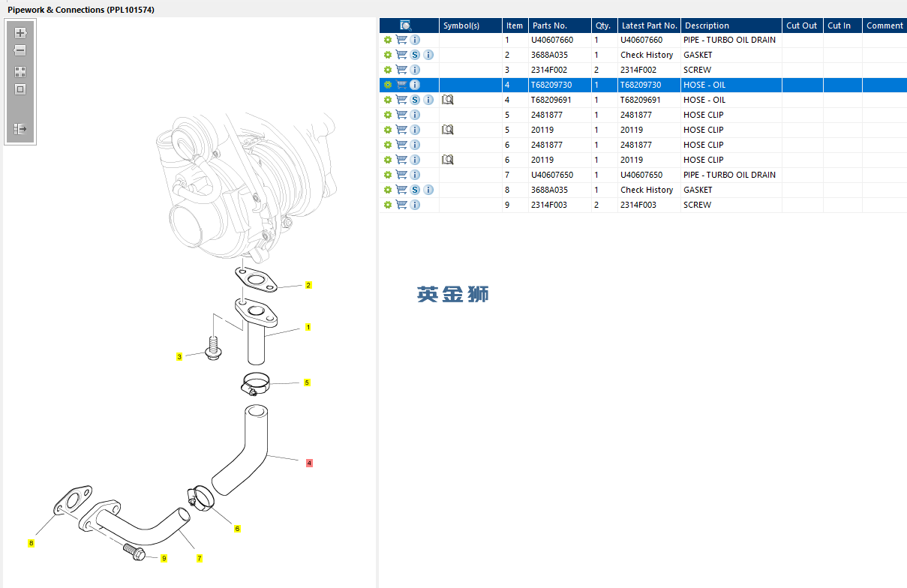
Task: Open the book symbol for item 6 clip 20119
Action: 448,160
